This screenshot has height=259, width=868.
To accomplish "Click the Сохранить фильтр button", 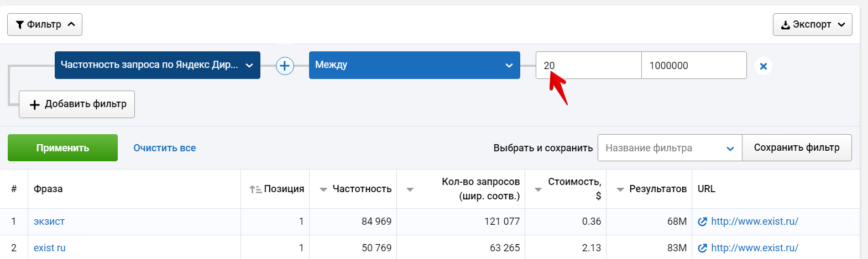I will point(796,147).
